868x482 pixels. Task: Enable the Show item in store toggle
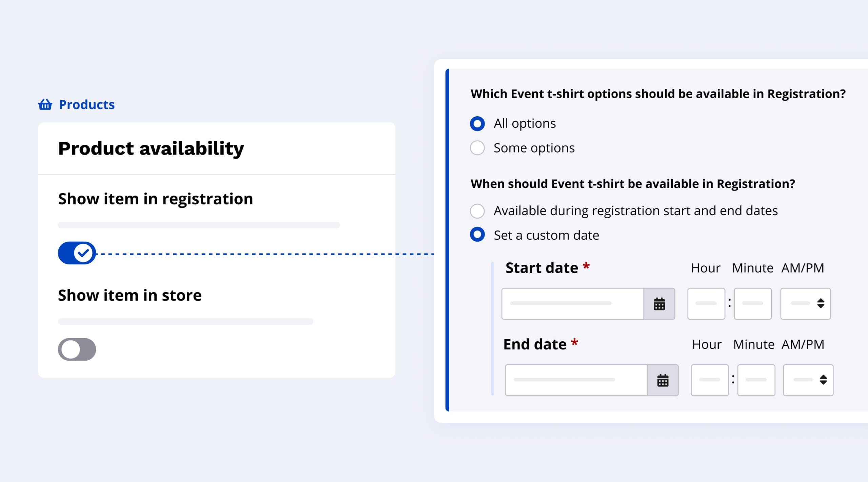(x=77, y=349)
